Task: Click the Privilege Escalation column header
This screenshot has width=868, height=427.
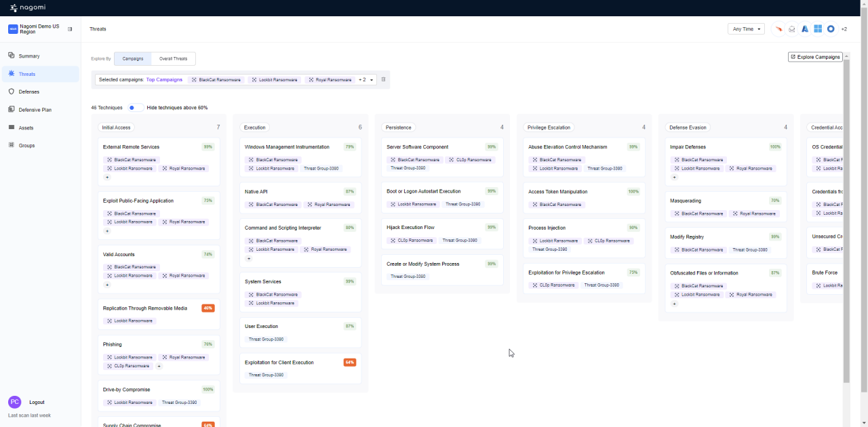Action: 549,127
